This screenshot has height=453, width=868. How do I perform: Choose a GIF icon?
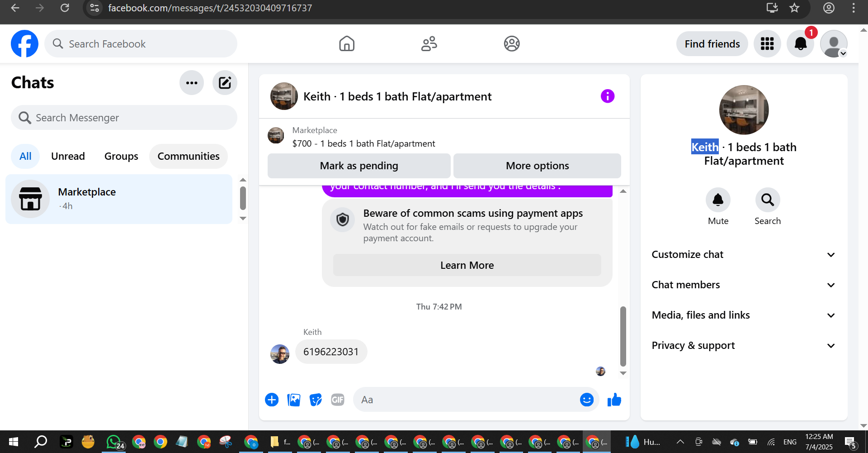pyautogui.click(x=338, y=400)
